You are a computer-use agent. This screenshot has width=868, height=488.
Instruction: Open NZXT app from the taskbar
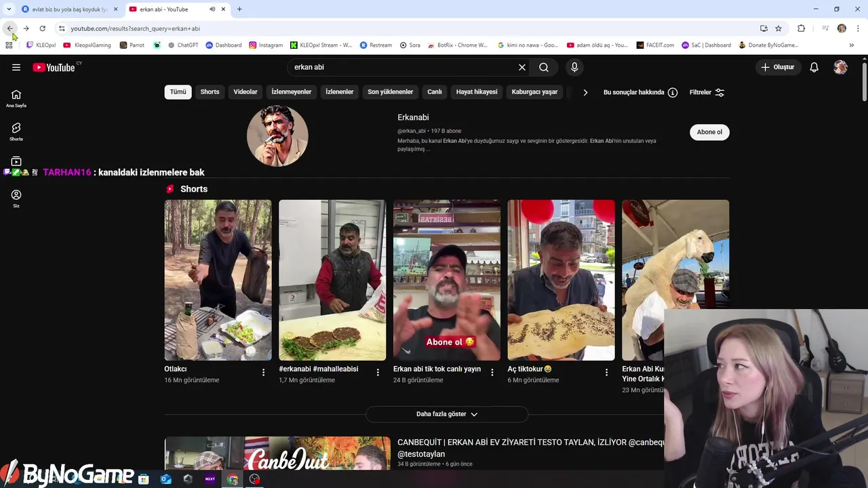[x=210, y=479]
